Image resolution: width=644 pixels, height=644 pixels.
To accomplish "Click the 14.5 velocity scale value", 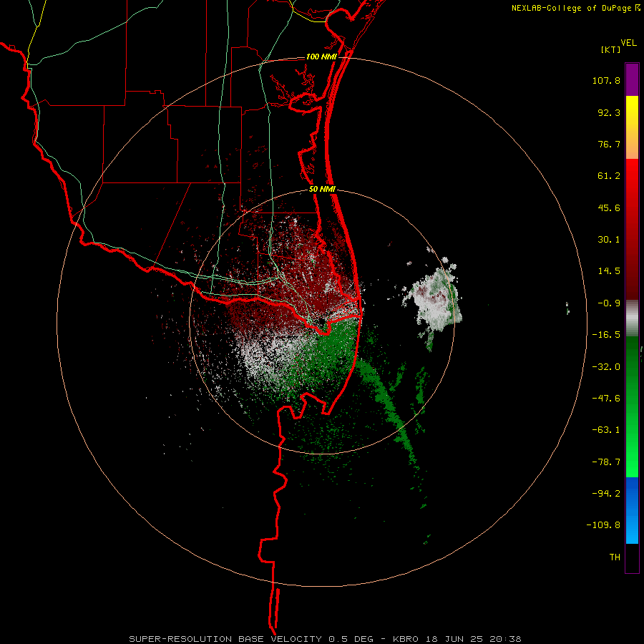I will coord(609,271).
